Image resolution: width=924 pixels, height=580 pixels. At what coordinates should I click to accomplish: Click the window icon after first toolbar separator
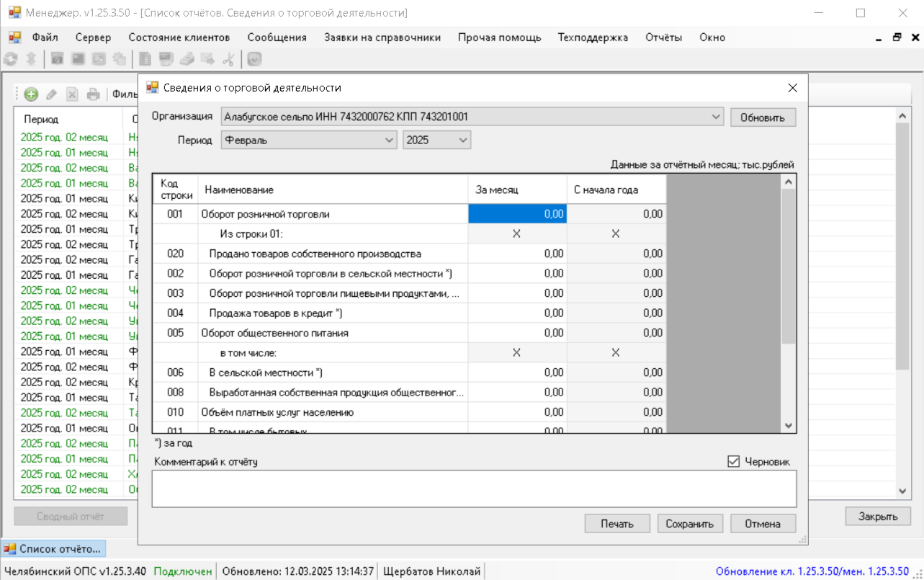(57, 61)
